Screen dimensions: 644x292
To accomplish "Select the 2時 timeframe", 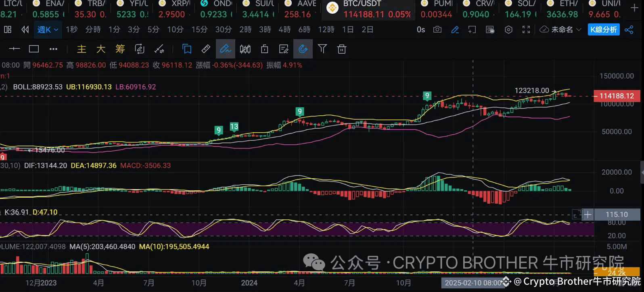I will coord(245,29).
